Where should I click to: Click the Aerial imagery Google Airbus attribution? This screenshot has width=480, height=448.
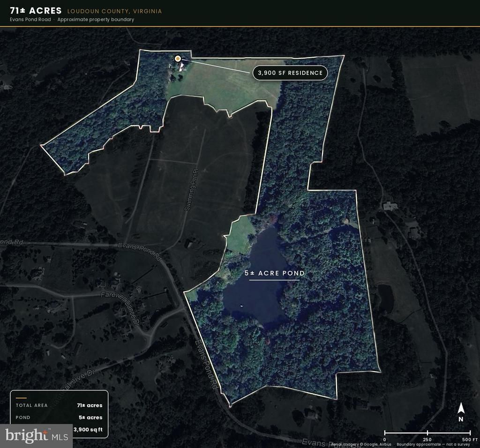pos(361,444)
